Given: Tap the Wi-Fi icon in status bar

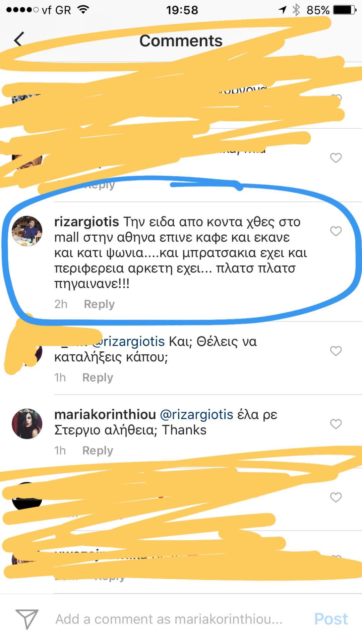Looking at the screenshot, I should click(83, 9).
